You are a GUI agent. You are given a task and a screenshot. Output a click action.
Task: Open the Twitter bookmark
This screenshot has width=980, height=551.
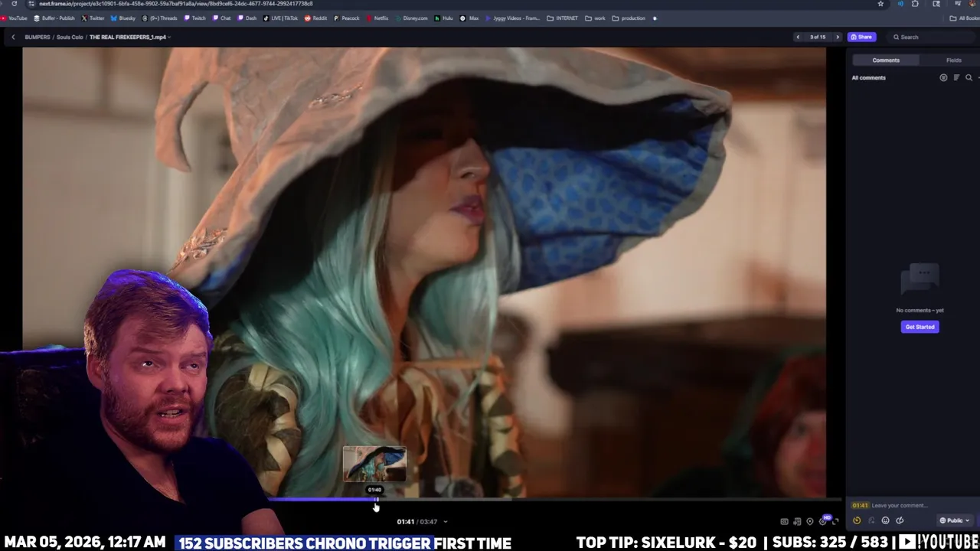pyautogui.click(x=93, y=18)
